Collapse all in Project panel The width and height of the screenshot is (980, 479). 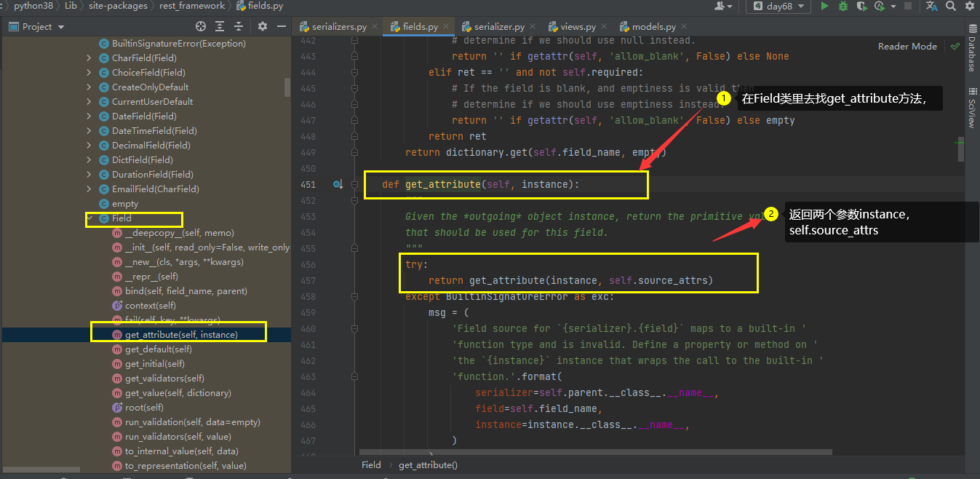click(x=238, y=26)
